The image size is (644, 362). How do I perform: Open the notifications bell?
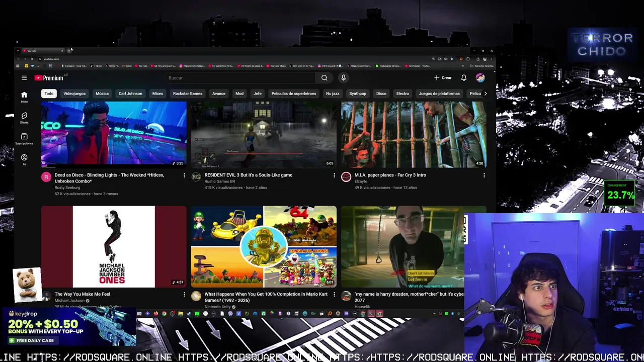click(464, 78)
